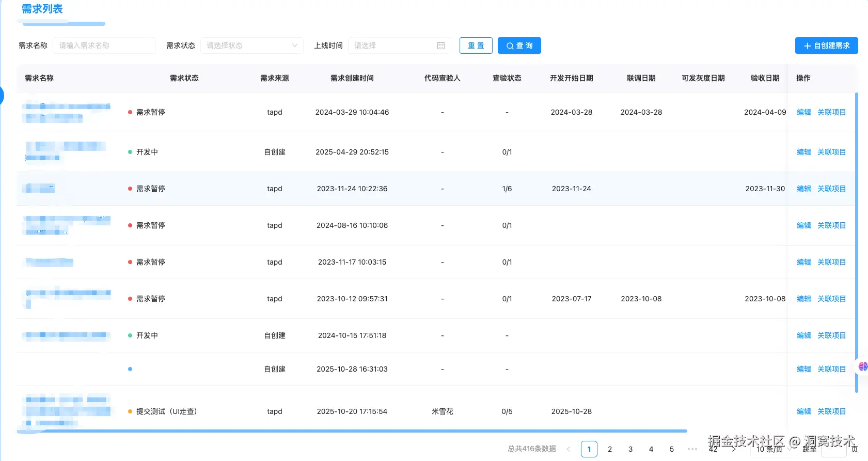Open the 10 条/页 page size selector
The height and width of the screenshot is (461, 868).
coord(773,449)
